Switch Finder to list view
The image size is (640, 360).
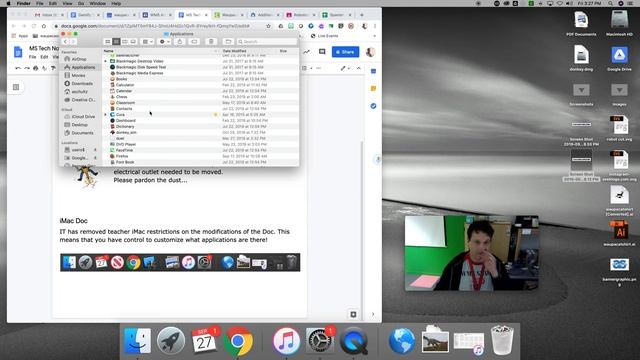point(116,42)
